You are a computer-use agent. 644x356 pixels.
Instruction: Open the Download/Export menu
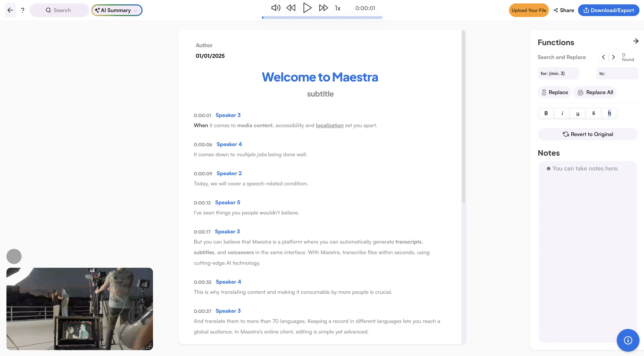pos(608,10)
